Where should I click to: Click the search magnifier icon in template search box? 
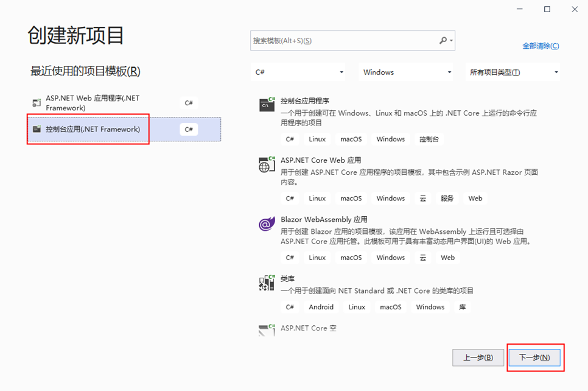point(443,40)
